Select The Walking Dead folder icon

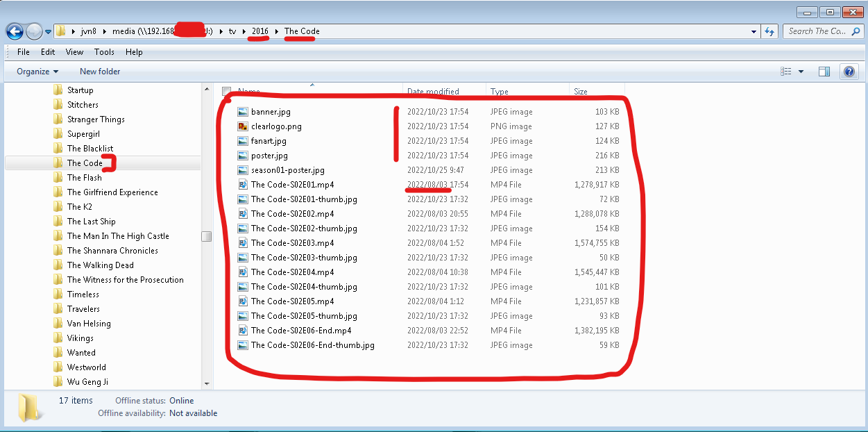pos(58,265)
